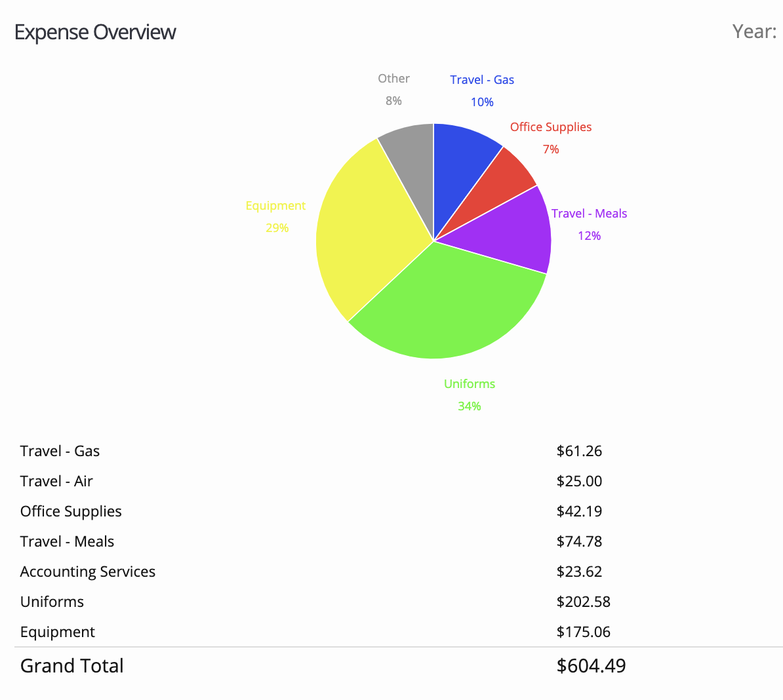Click the purple Travel - Meals pie slice

(x=518, y=233)
